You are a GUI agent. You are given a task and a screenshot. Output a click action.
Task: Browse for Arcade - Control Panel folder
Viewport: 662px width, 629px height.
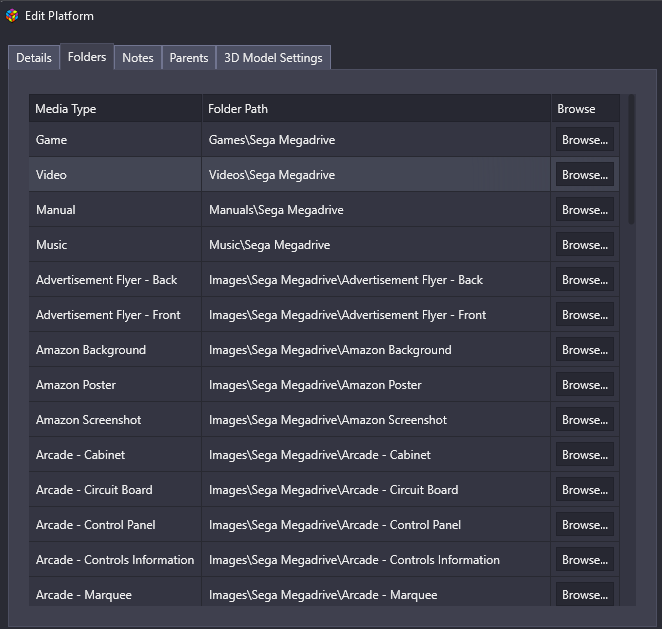point(585,525)
